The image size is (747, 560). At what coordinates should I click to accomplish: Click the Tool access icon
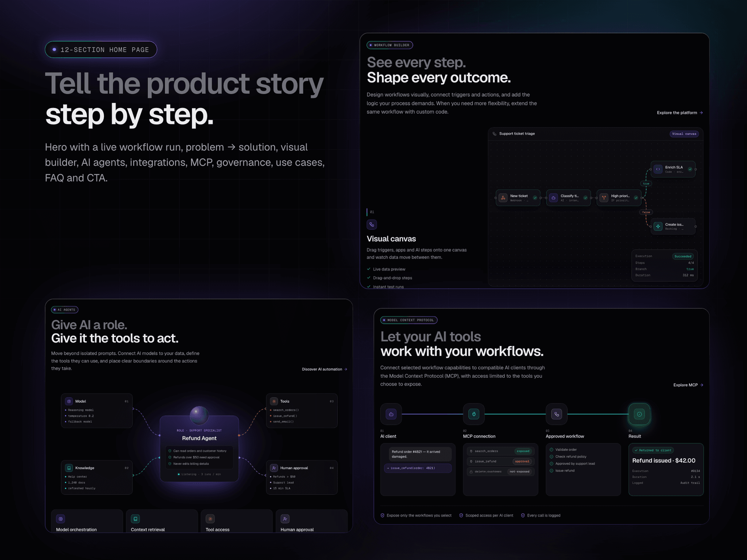coord(210,519)
